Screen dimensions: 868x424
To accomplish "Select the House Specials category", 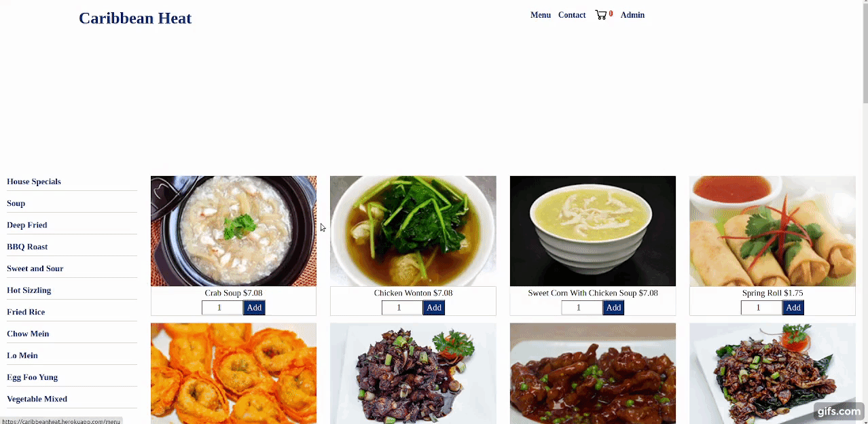I will pos(34,181).
